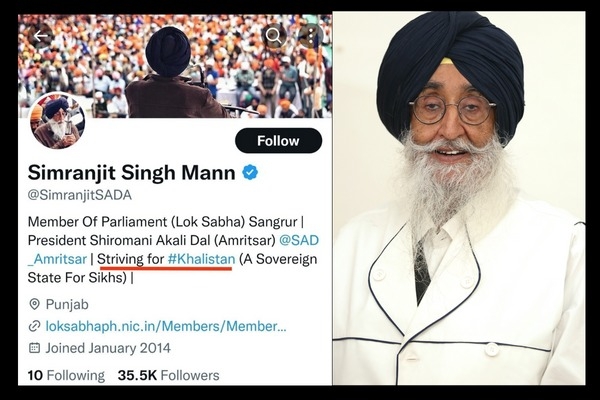View the 35.5K Followers list

(168, 375)
